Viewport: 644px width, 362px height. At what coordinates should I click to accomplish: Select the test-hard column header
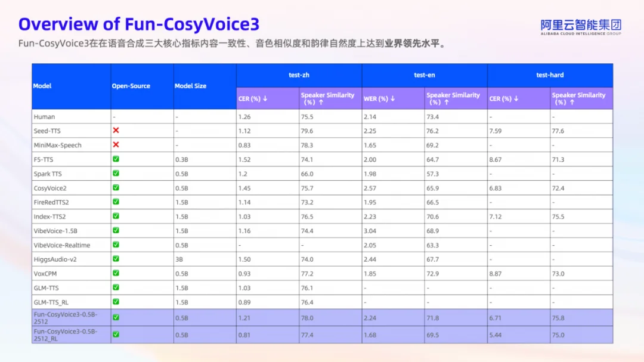pos(550,75)
